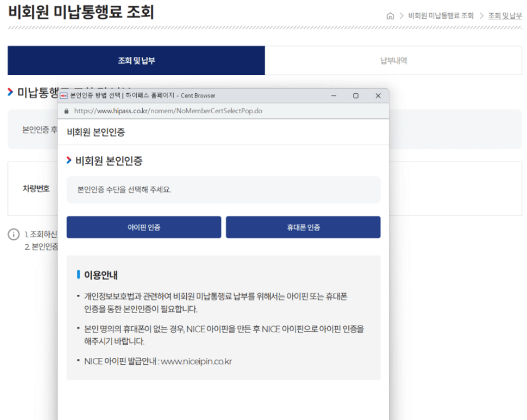Viewport: 527px width, 420px height.
Task: Click the chevron after the breadcrumb home icon
Action: tap(402, 15)
